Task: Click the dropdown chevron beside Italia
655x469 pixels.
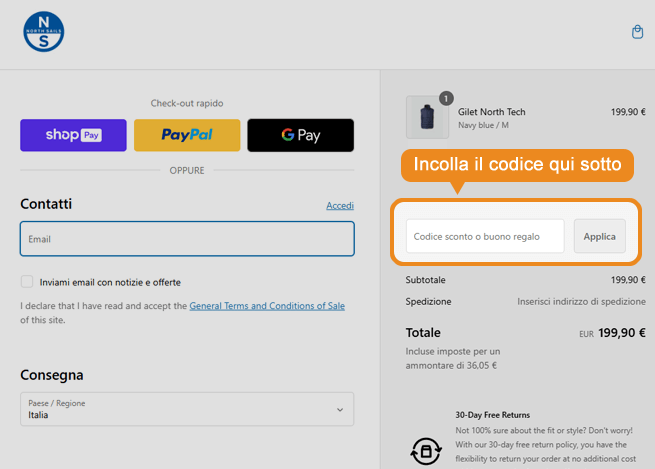Action: (340, 409)
